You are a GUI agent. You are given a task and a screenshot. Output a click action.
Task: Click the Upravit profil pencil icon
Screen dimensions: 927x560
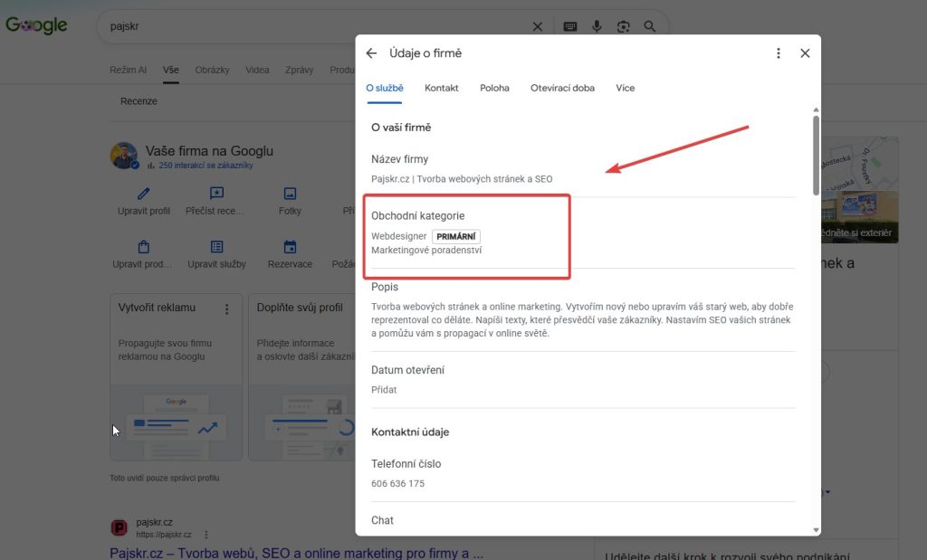pos(144,194)
